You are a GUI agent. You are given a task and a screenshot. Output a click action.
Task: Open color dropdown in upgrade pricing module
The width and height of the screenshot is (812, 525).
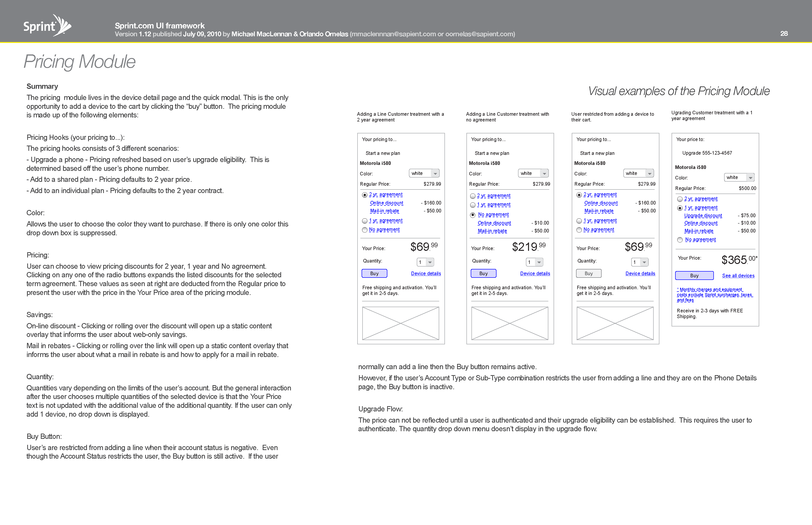point(739,177)
